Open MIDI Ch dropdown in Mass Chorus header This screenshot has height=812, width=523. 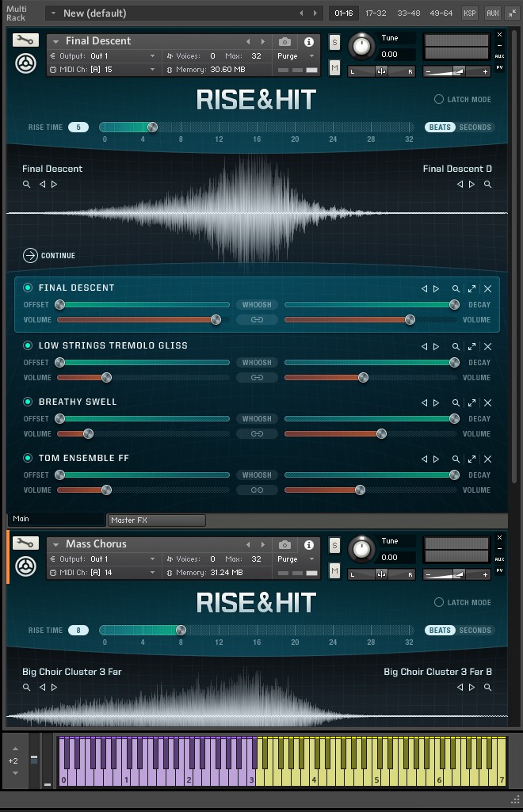[x=152, y=572]
